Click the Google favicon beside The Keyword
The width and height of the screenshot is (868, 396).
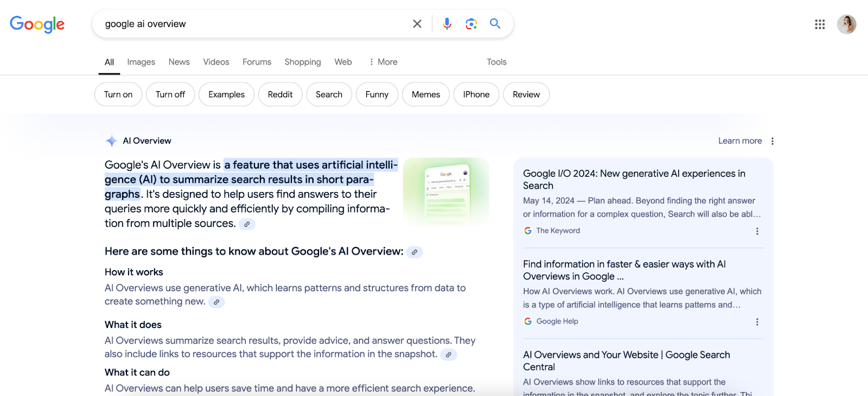click(528, 231)
